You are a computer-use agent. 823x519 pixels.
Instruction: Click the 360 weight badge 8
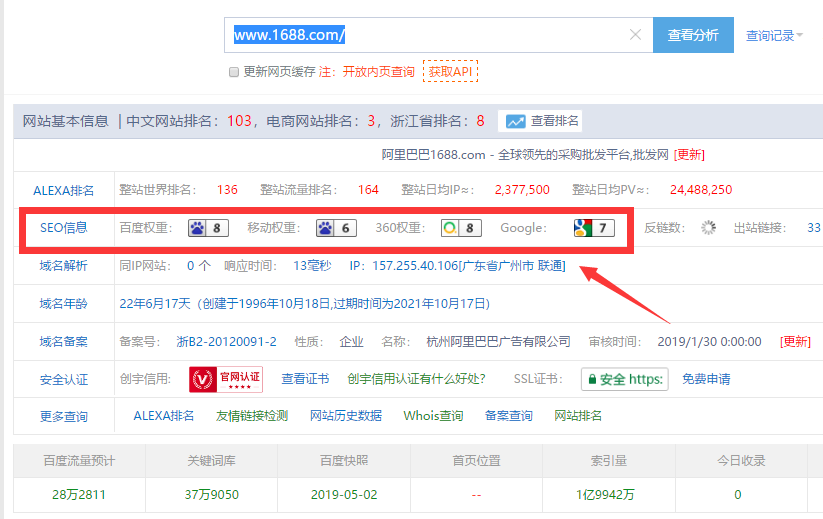pos(461,228)
